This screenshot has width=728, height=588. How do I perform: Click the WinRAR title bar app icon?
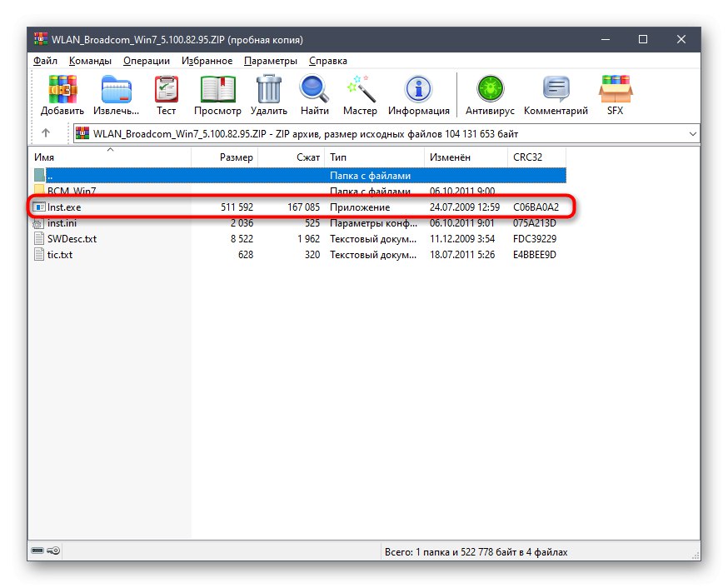[x=41, y=39]
